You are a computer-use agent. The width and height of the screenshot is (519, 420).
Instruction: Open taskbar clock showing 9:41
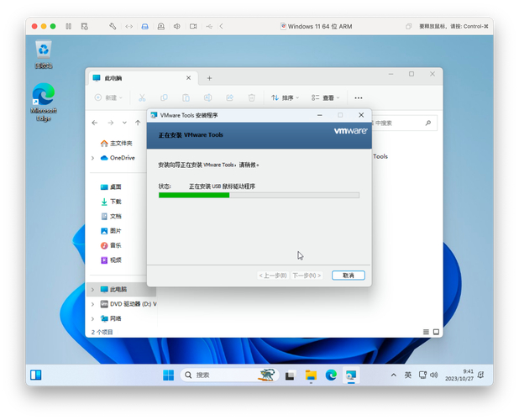coord(459,375)
